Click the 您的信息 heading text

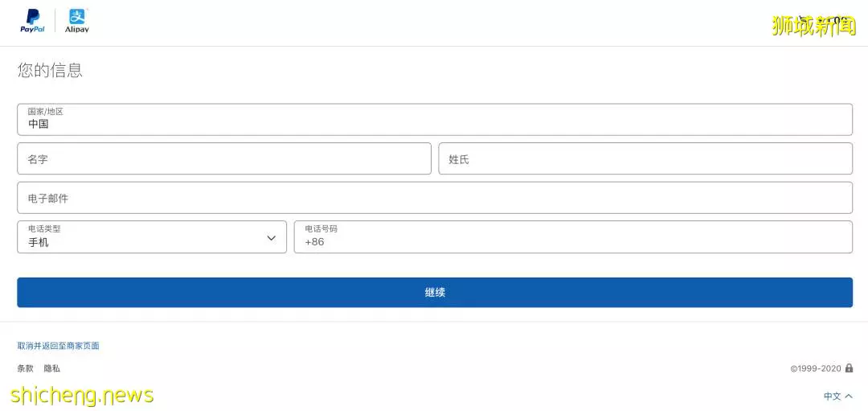tap(50, 70)
